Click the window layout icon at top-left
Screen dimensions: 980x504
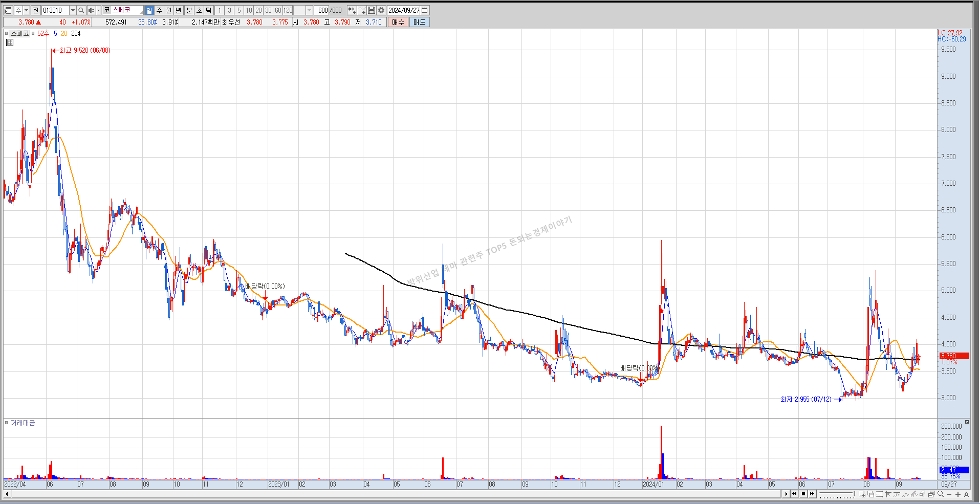8,10
